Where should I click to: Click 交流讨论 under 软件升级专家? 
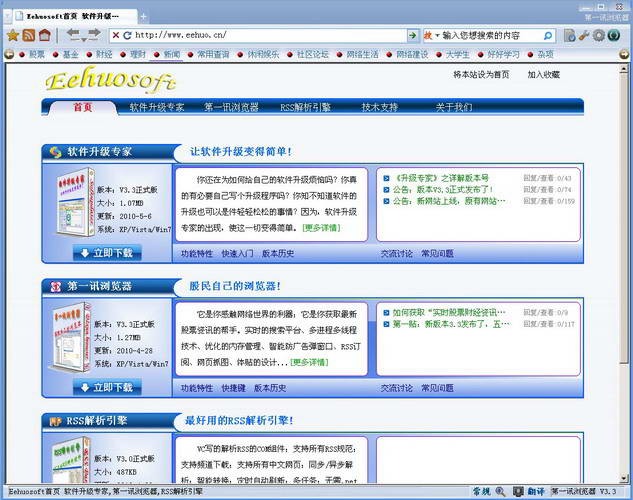click(x=396, y=253)
